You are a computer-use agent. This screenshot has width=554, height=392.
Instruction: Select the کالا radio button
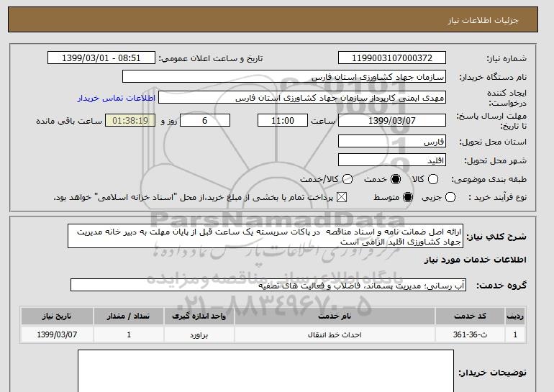click(433, 179)
